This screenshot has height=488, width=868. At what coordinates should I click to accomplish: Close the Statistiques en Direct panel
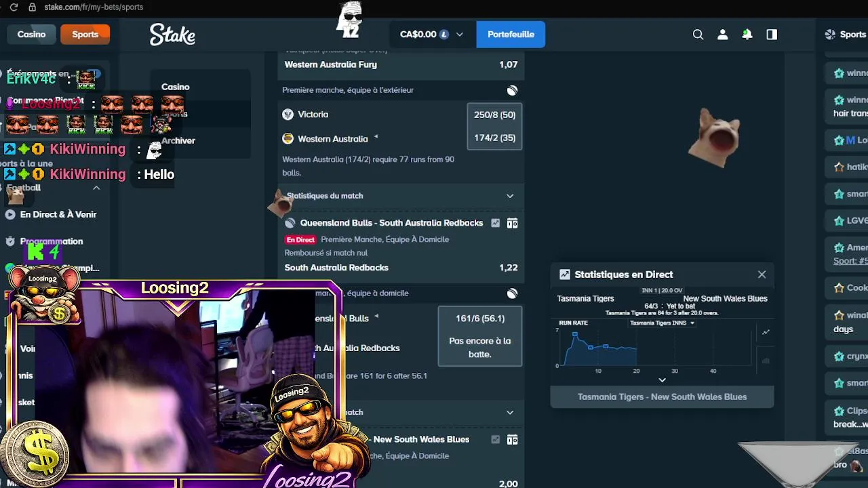tap(762, 274)
